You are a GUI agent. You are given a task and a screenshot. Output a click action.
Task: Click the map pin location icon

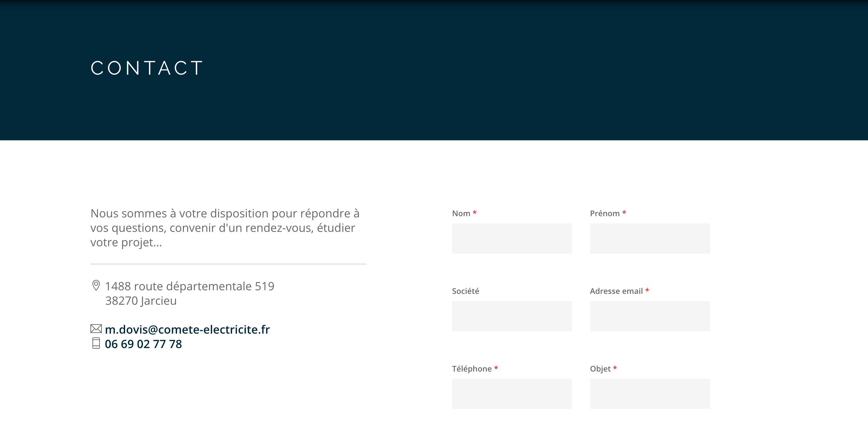click(x=96, y=285)
